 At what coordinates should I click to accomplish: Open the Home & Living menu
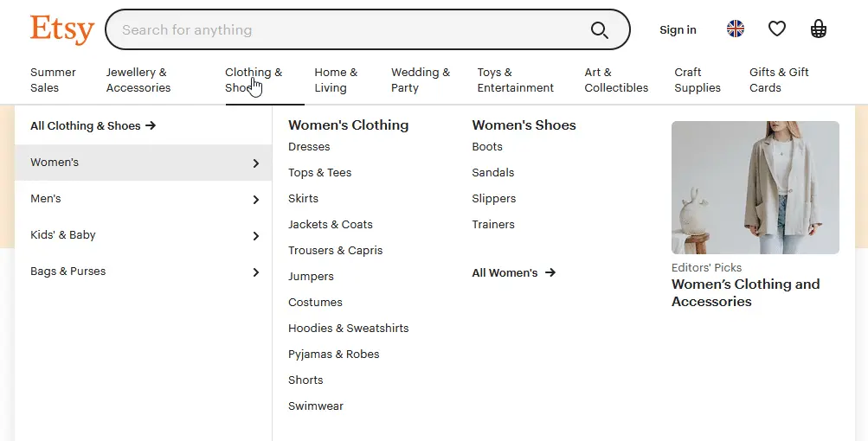pos(336,80)
